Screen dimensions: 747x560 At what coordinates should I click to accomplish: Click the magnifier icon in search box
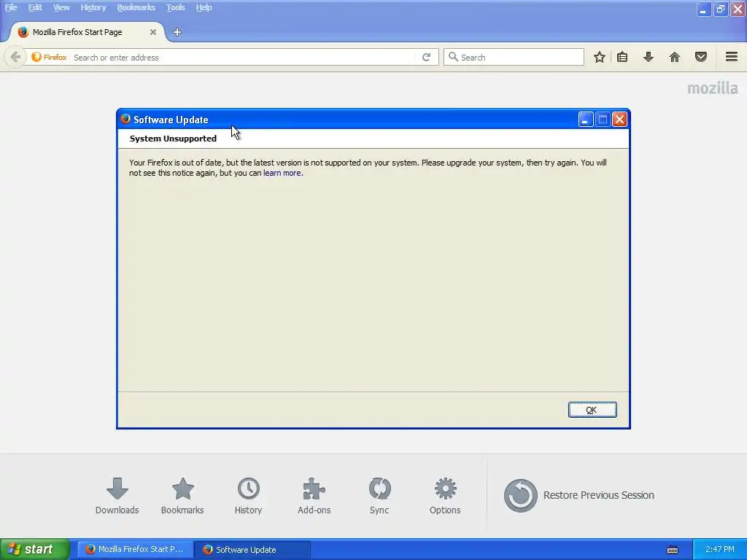tap(453, 57)
